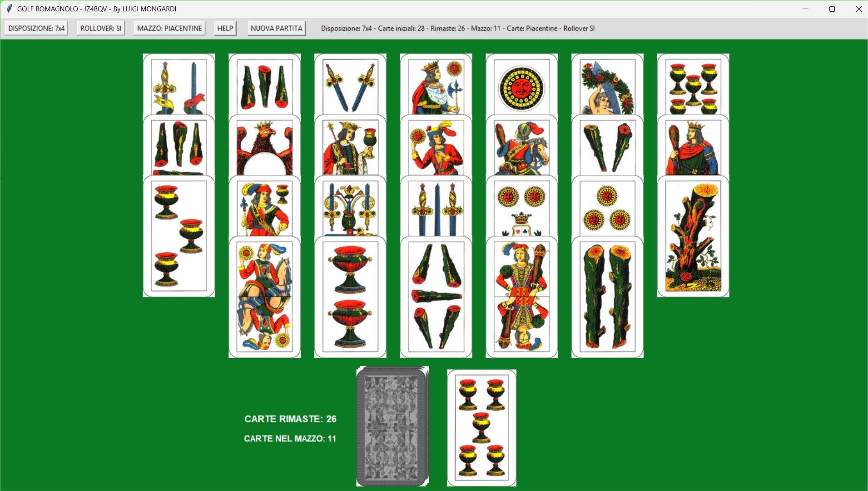The width and height of the screenshot is (868, 491).
Task: Select the king of clubs card
Action: pyautogui.click(x=693, y=145)
